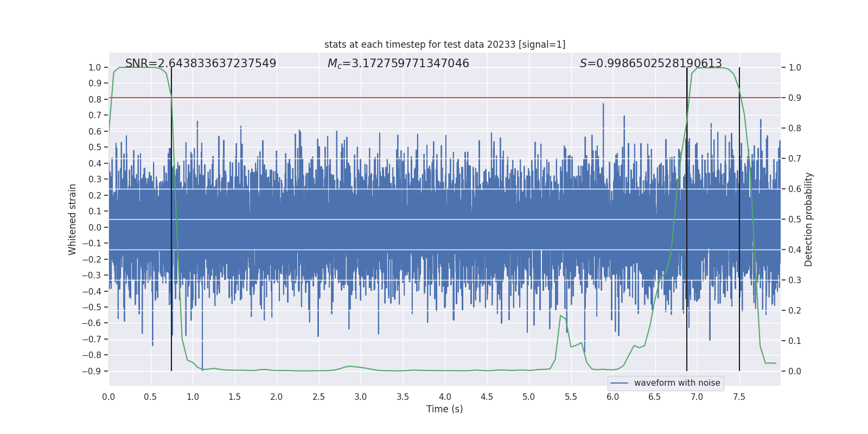Click the chirp mass Mc annotation text
The width and height of the screenshot is (868, 434).
[398, 63]
